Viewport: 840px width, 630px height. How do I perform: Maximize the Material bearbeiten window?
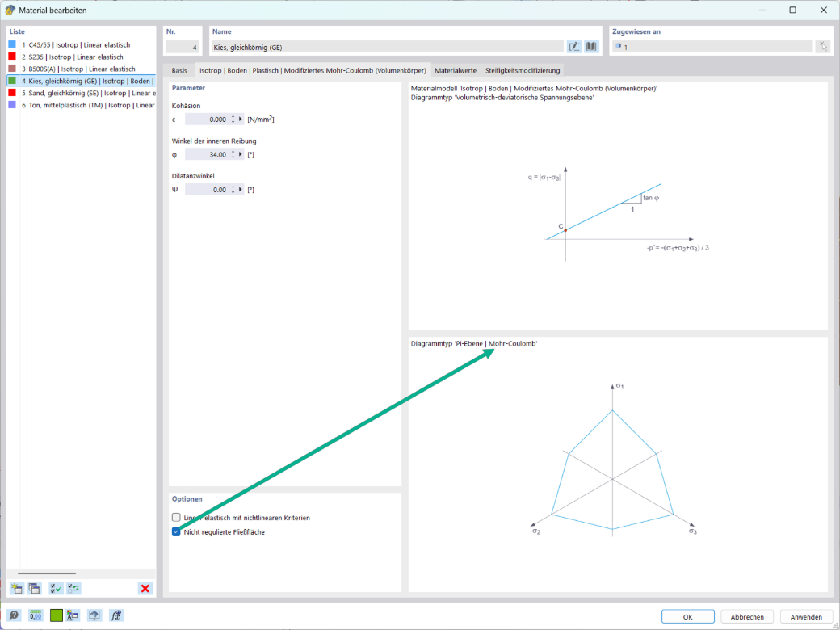[x=793, y=10]
